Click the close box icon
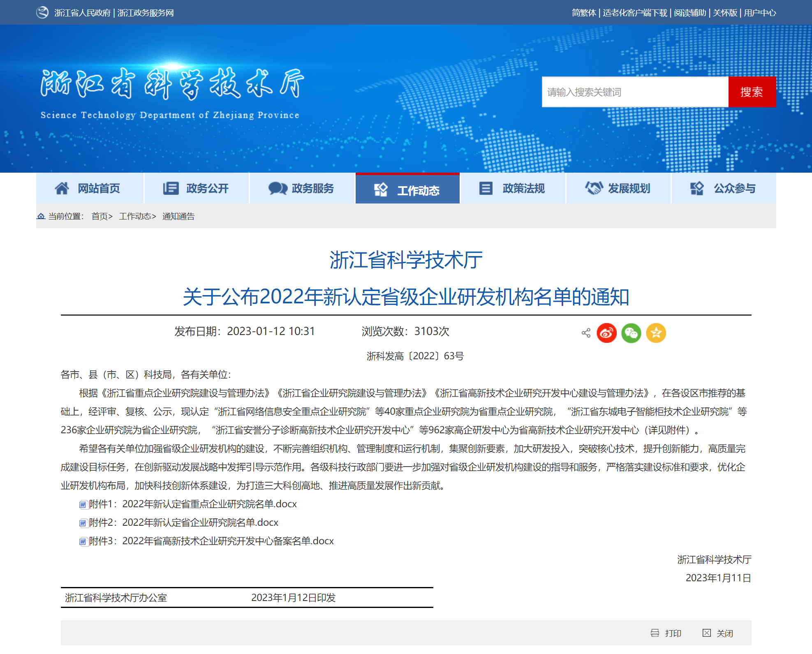Viewport: 812px width, 654px height. [x=707, y=633]
